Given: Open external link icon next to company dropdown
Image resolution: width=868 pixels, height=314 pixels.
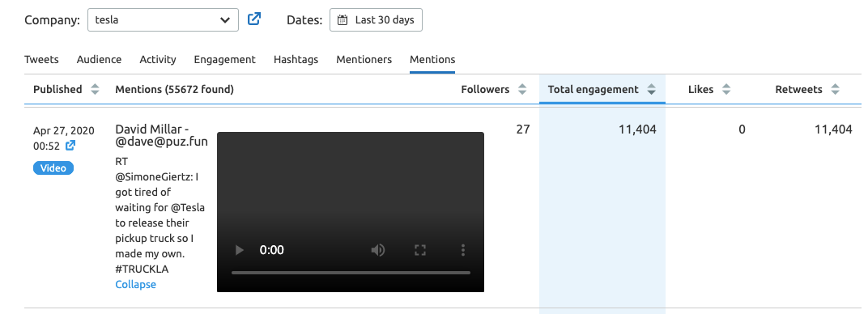Looking at the screenshot, I should [254, 19].
